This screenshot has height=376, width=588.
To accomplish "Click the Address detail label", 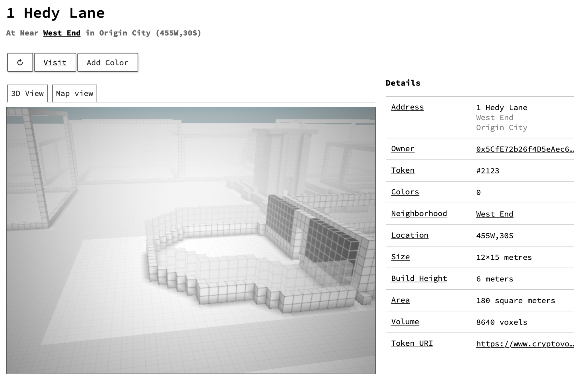I will (407, 107).
